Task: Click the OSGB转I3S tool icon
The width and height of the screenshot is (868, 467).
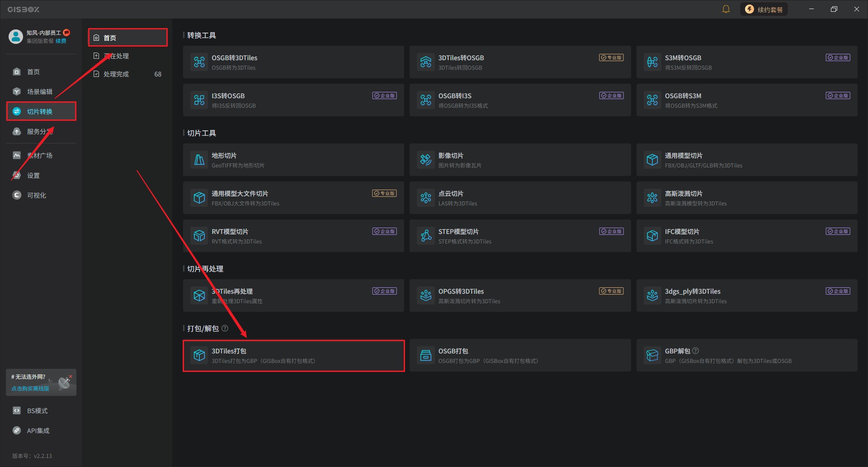Action: coord(426,100)
